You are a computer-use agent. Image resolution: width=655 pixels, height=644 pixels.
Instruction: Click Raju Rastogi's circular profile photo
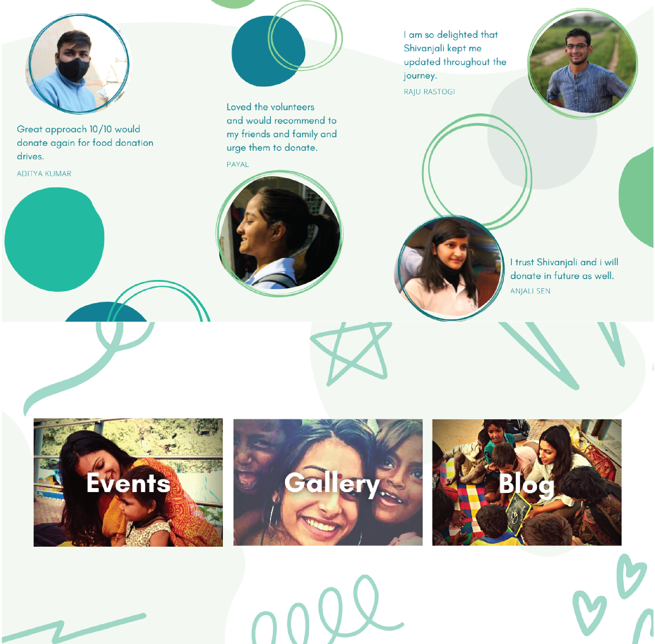tap(583, 63)
